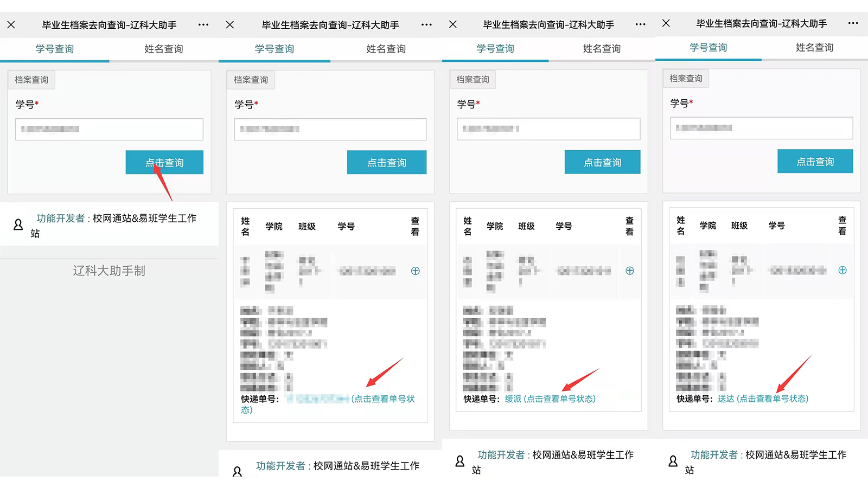Tap the three-dot menu in the third panel
Viewport: 868px width, 488px height.
[x=640, y=24]
